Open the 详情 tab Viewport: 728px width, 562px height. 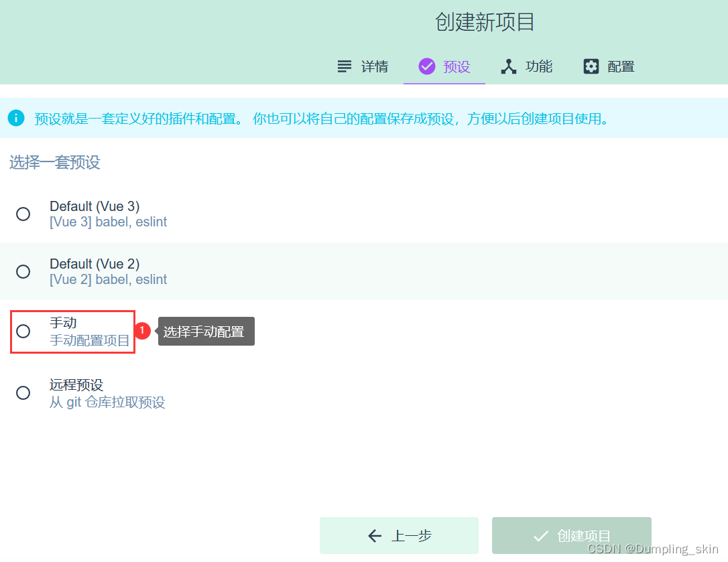click(363, 66)
